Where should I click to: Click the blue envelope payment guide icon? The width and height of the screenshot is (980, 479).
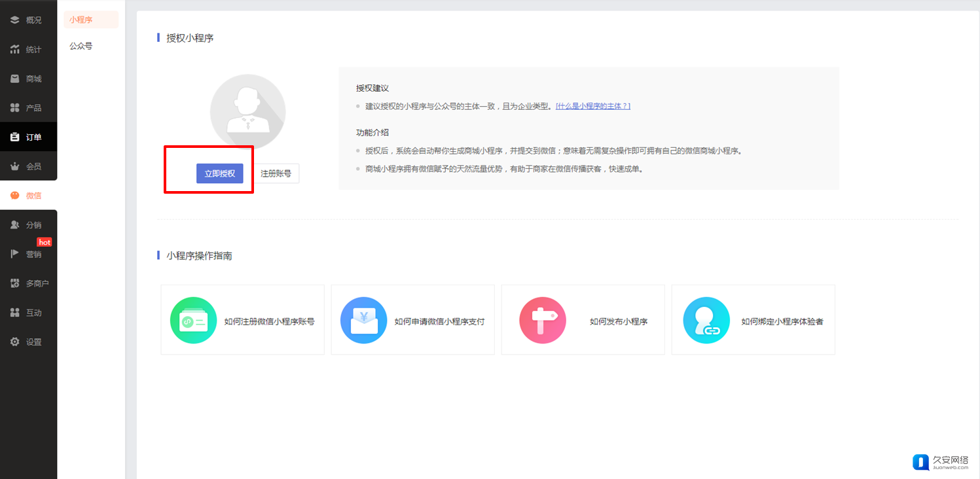[x=363, y=320]
